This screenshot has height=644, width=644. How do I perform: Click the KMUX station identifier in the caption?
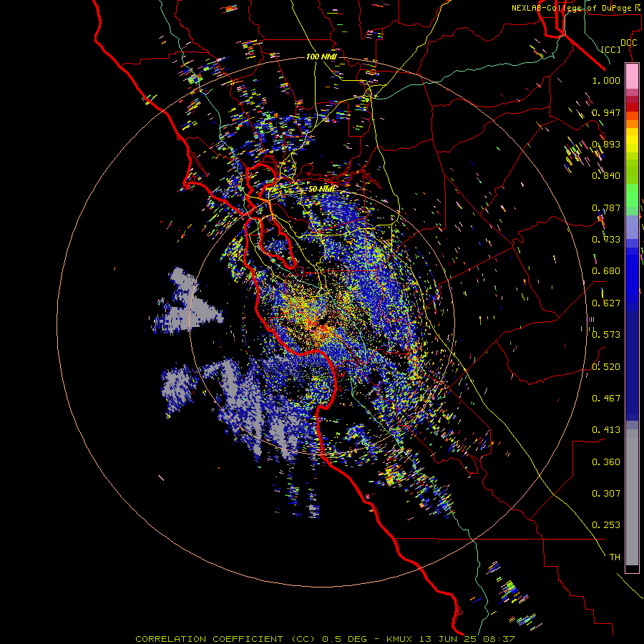399,639
